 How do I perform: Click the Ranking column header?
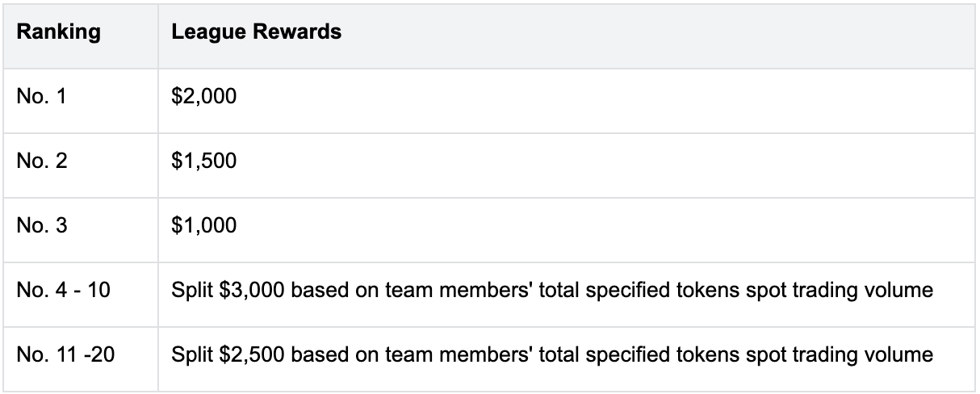pos(59,33)
